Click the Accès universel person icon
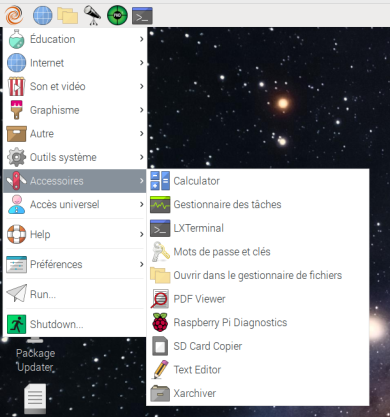The height and width of the screenshot is (417, 390). [16, 204]
